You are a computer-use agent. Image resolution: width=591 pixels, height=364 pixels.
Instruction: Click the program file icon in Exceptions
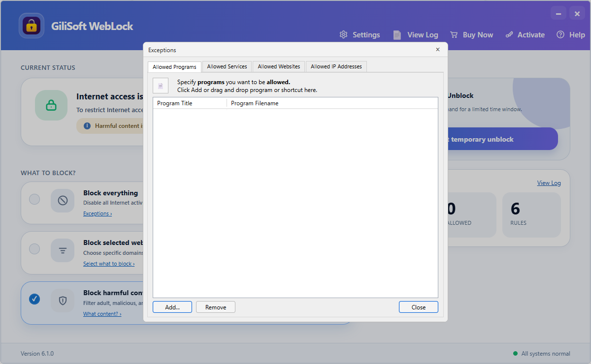(161, 86)
